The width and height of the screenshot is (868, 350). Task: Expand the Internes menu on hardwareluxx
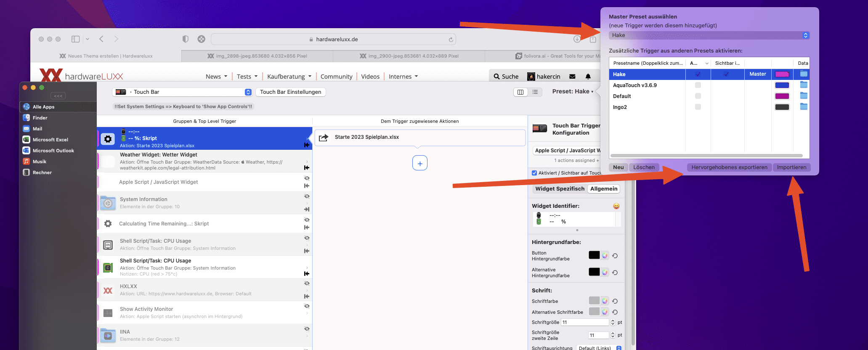pyautogui.click(x=403, y=77)
